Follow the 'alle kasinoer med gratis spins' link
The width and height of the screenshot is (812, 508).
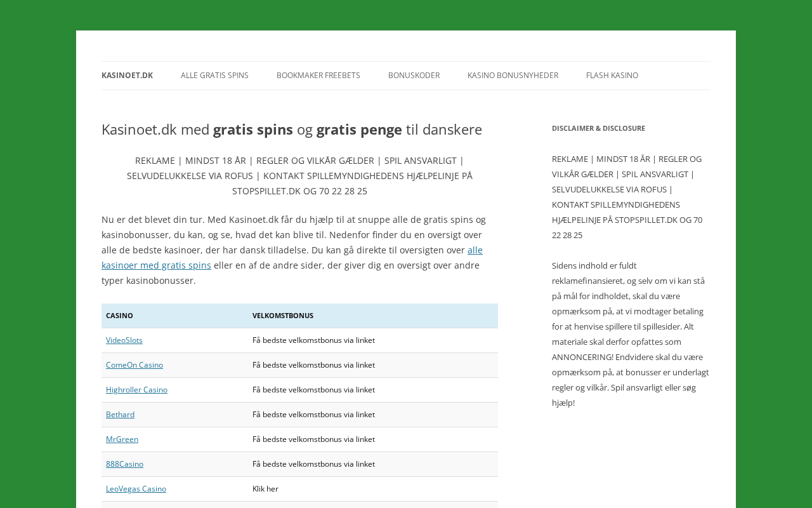pos(156,265)
